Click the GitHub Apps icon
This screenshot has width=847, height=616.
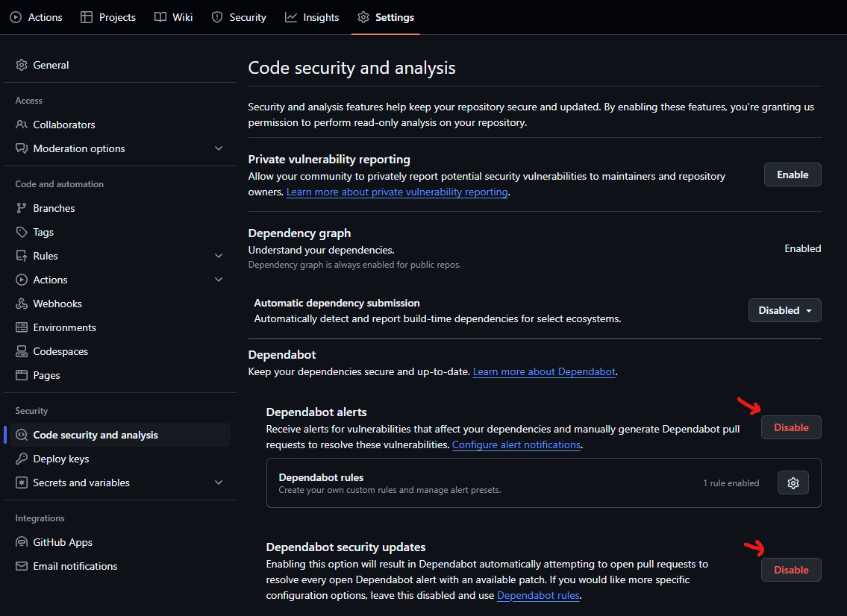click(x=22, y=542)
